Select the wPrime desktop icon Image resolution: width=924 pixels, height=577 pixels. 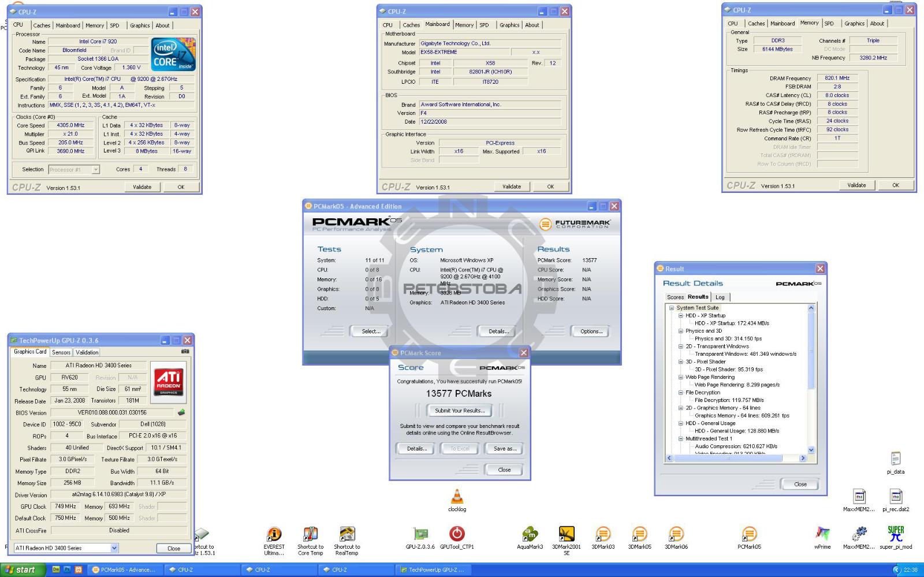click(x=822, y=534)
